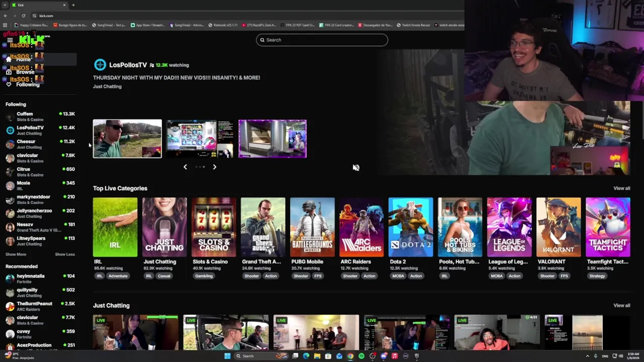This screenshot has height=362, width=644.
Task: Open Spotify from the taskbar
Action: coord(361,356)
